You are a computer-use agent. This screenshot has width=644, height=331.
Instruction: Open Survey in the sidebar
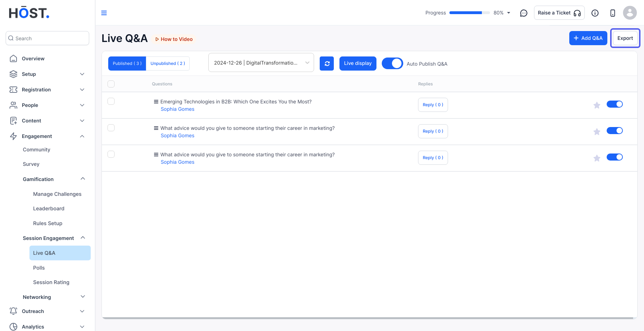coord(31,164)
